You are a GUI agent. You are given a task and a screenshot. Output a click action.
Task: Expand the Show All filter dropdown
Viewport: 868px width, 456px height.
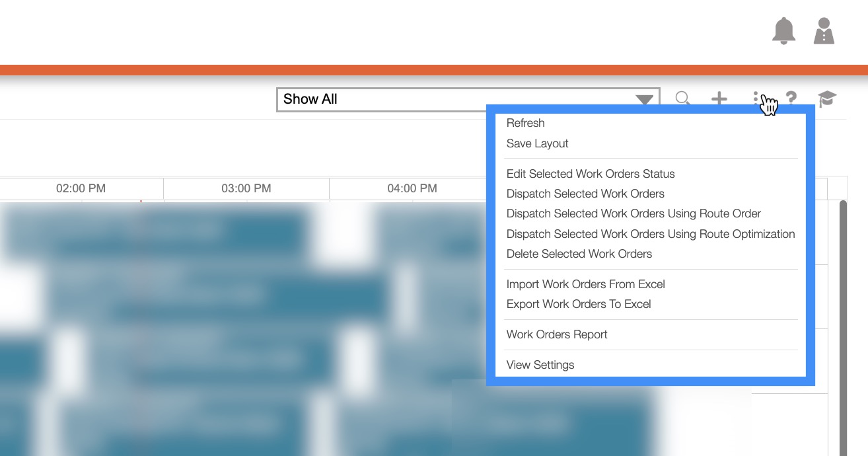click(x=468, y=100)
